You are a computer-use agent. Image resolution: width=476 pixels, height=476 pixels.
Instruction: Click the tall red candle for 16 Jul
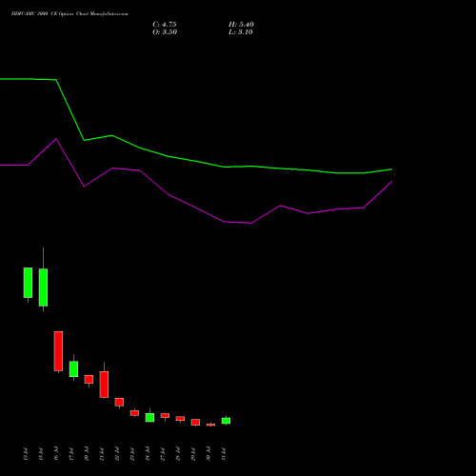[58, 351]
